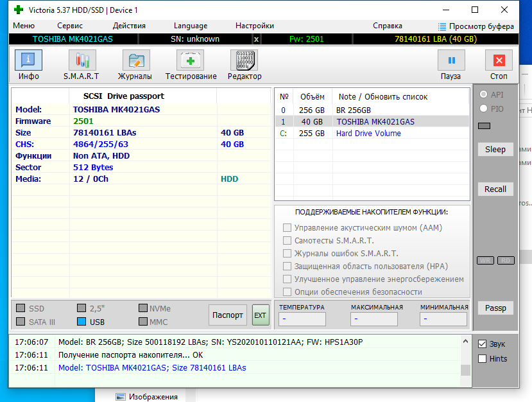Click the Fw: 2501 header field
This screenshot has width=532, height=402.
point(307,39)
